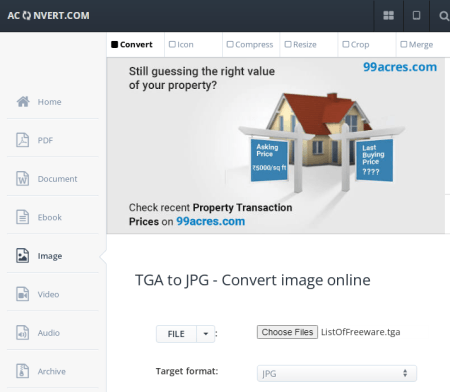The height and width of the screenshot is (392, 450).
Task: Open Audio section in sidebar
Action: (53, 333)
